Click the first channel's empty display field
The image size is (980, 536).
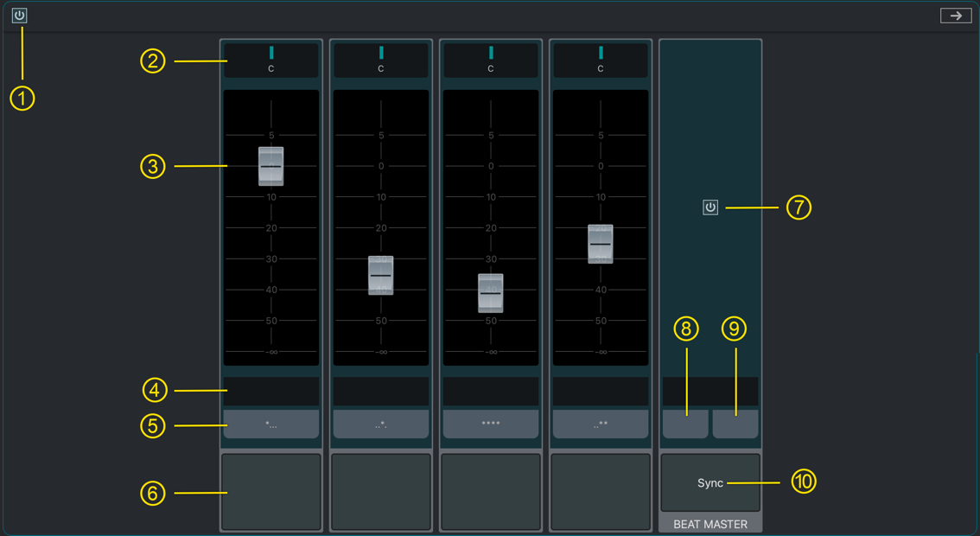[271, 391]
